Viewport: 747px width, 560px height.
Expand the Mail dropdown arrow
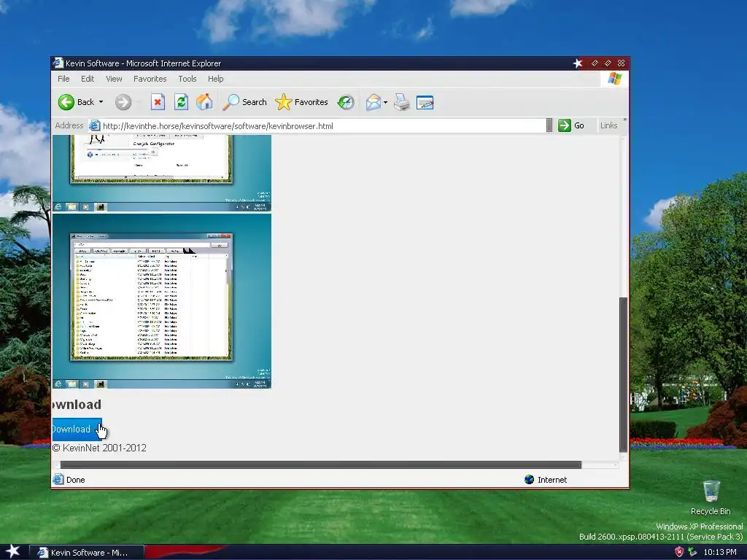[385, 102]
